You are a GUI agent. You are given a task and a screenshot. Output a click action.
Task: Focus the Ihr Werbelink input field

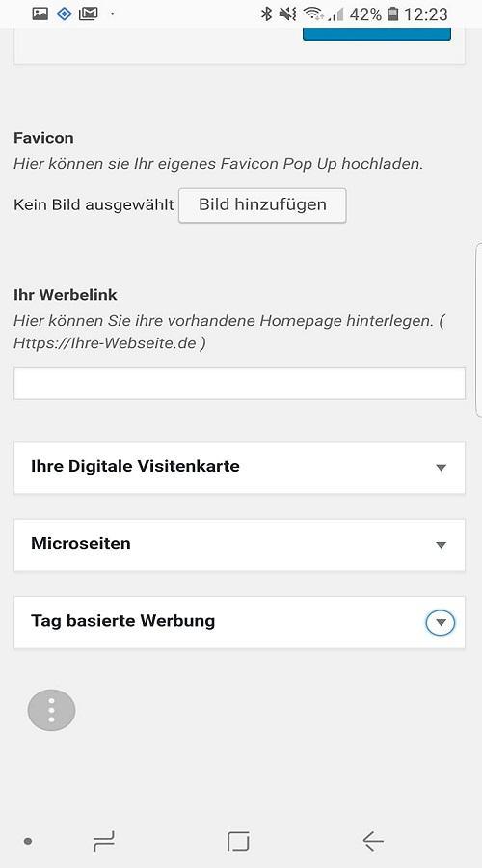239,384
